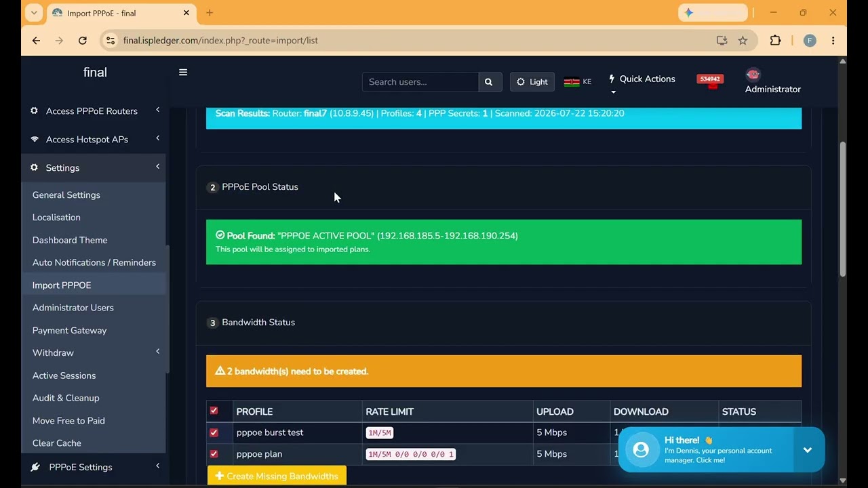
Task: Open site information icon in address bar
Action: [x=111, y=41]
